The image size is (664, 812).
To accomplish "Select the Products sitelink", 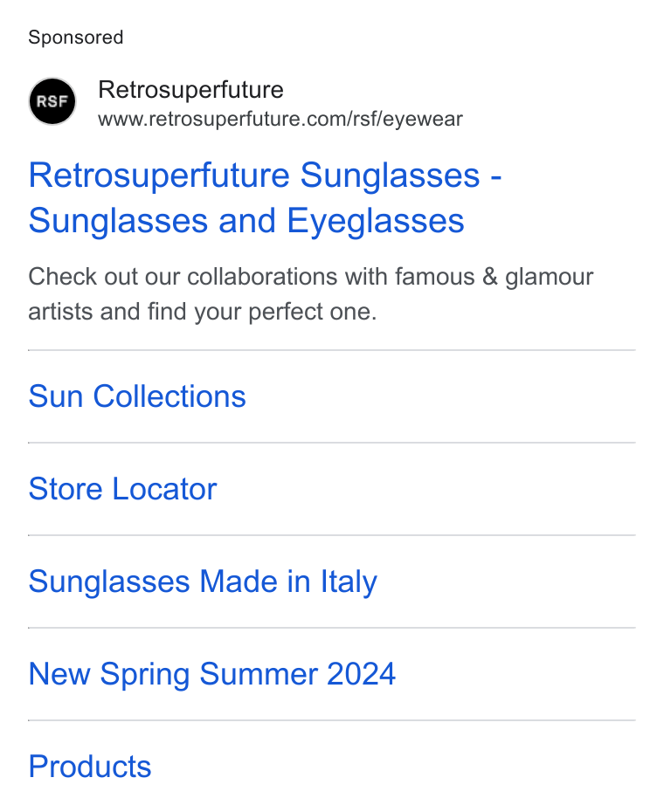I will point(90,767).
